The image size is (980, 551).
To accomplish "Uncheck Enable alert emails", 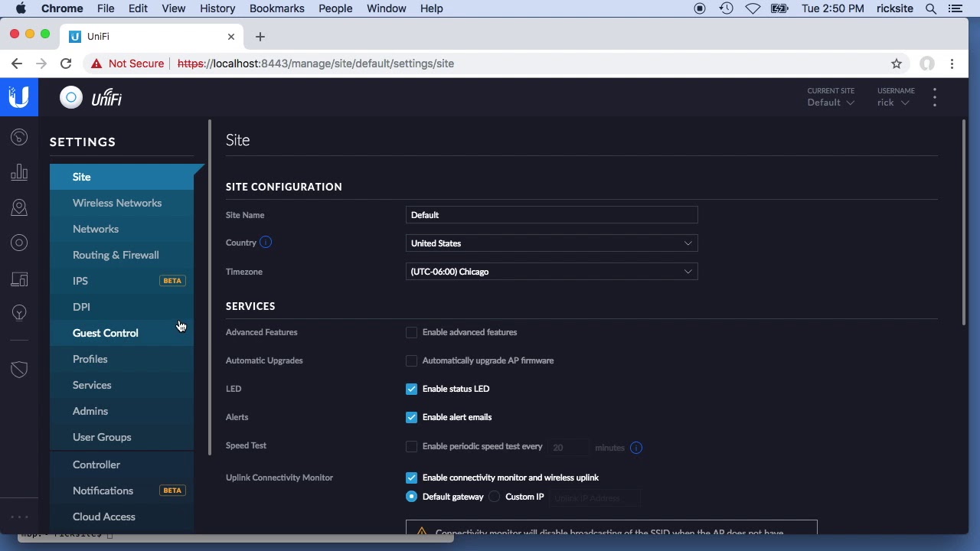I will tap(412, 417).
